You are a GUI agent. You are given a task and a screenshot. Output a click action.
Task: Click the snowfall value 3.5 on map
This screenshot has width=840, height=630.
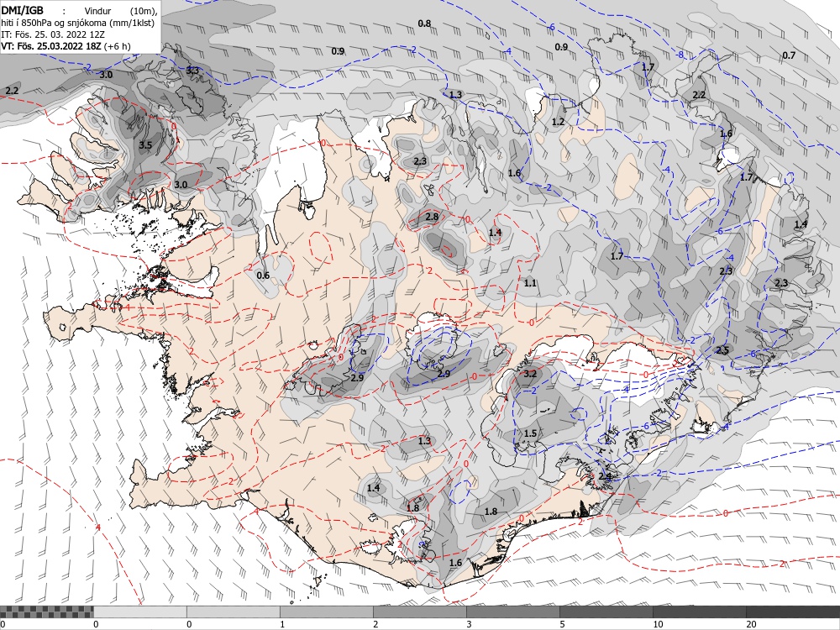[145, 145]
